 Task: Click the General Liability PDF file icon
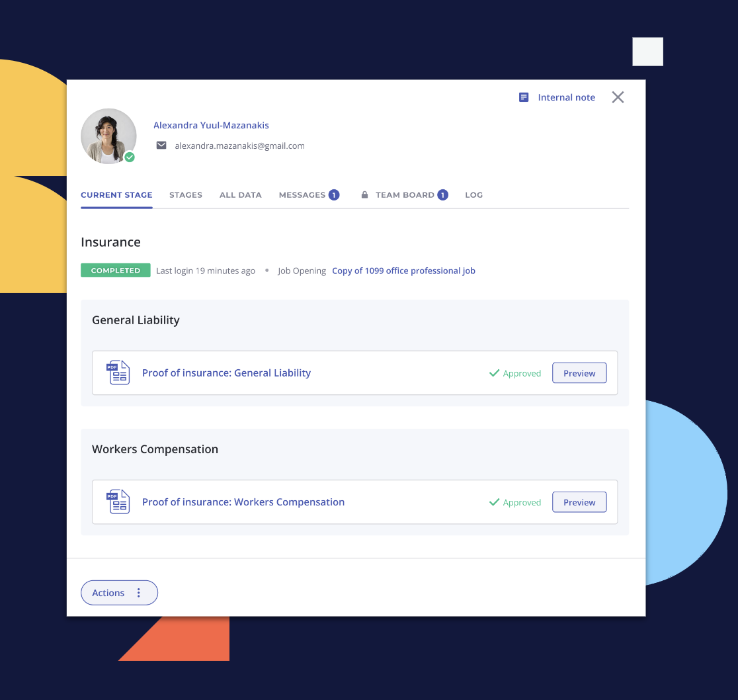tap(118, 373)
